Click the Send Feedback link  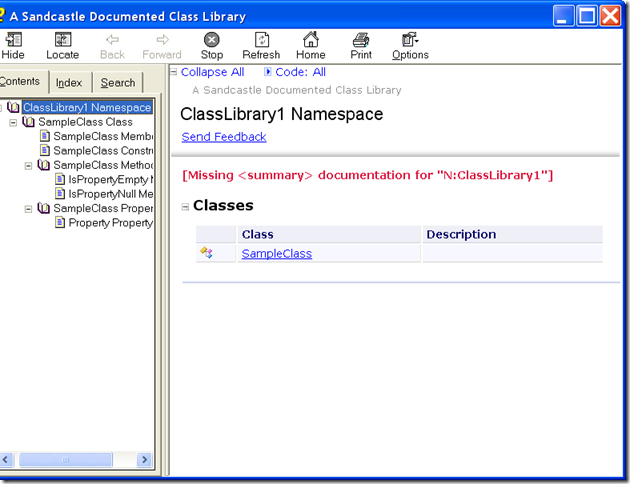(x=224, y=137)
